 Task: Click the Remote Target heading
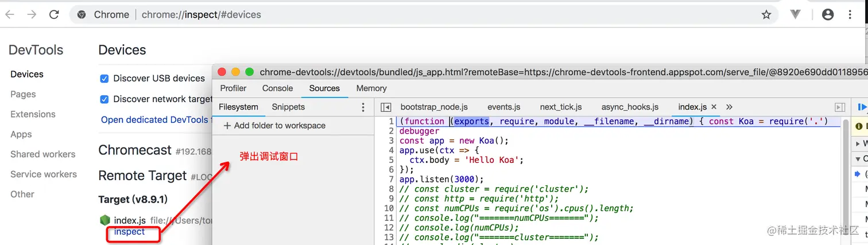point(142,176)
